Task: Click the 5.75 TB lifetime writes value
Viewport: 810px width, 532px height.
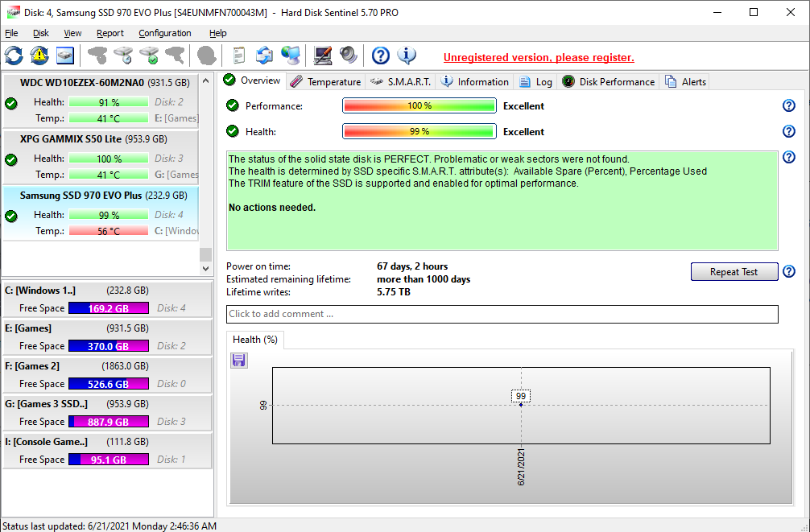Action: click(x=394, y=292)
